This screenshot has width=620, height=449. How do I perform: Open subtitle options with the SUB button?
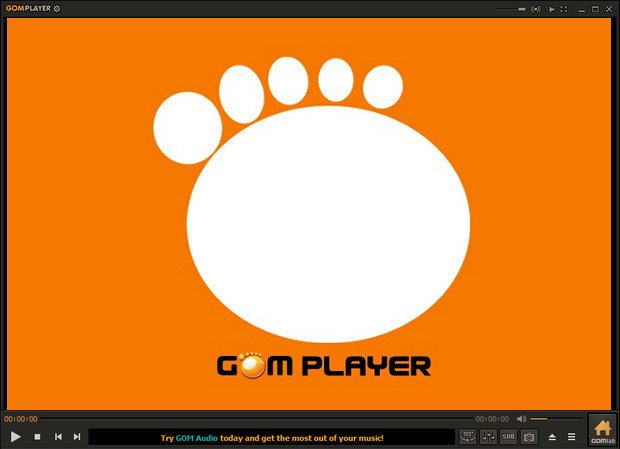508,437
